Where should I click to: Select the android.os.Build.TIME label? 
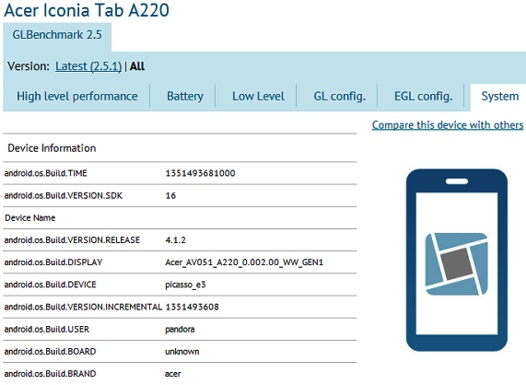pyautogui.click(x=46, y=173)
